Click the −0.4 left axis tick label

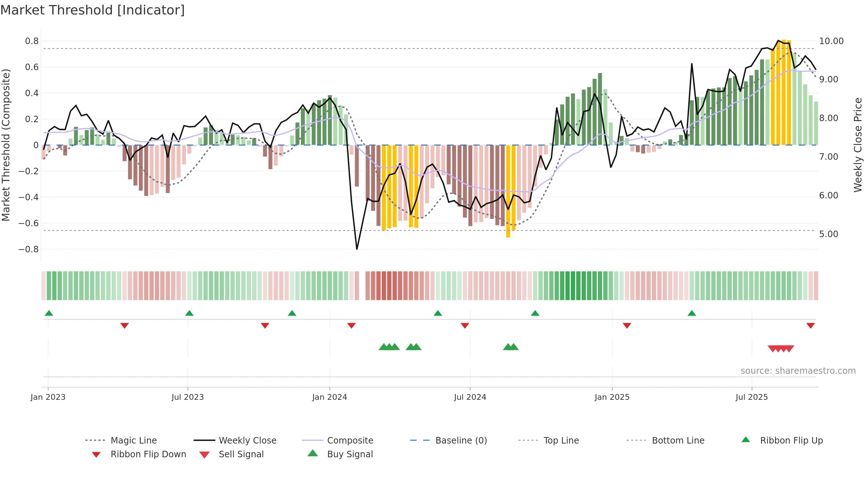pos(29,197)
